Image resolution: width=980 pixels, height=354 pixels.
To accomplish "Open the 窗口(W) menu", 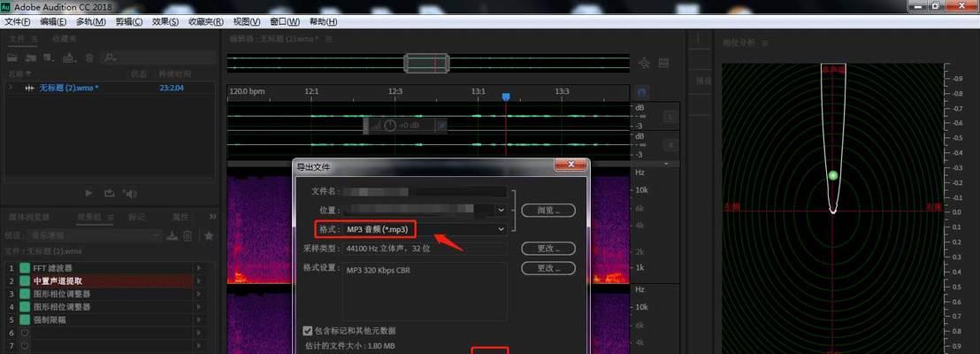I will point(285,21).
